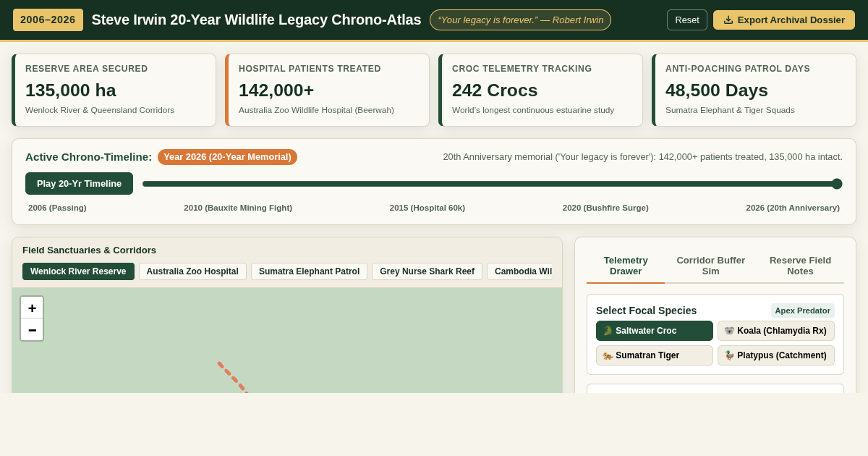Open the Croc Telemetry Tracking card
The width and height of the screenshot is (868, 456).
click(540, 90)
